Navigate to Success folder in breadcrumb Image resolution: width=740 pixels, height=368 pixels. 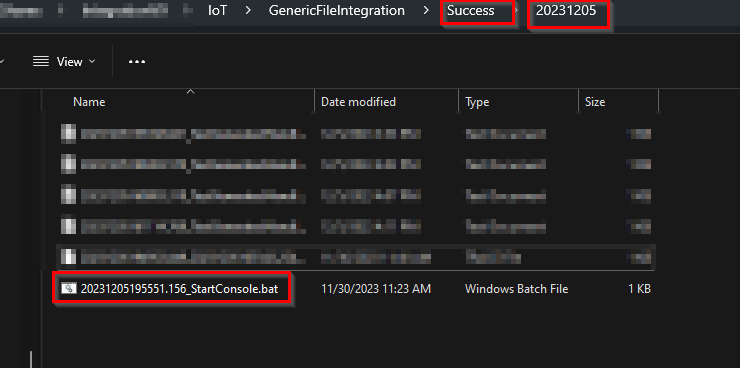[x=471, y=10]
